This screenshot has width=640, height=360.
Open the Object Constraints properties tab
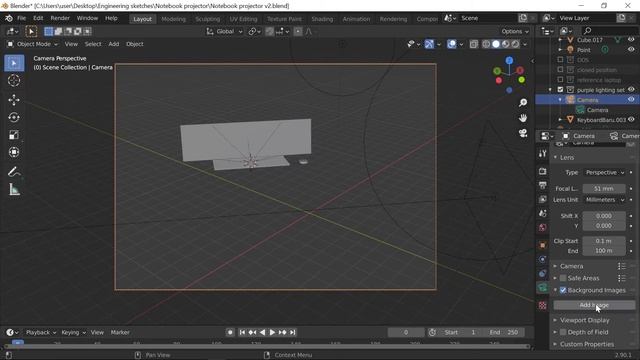(x=542, y=273)
